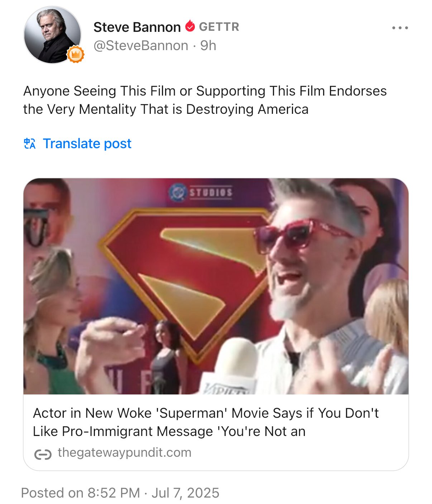
Task: Click the chain link icon beside domain
Action: pyautogui.click(x=43, y=454)
